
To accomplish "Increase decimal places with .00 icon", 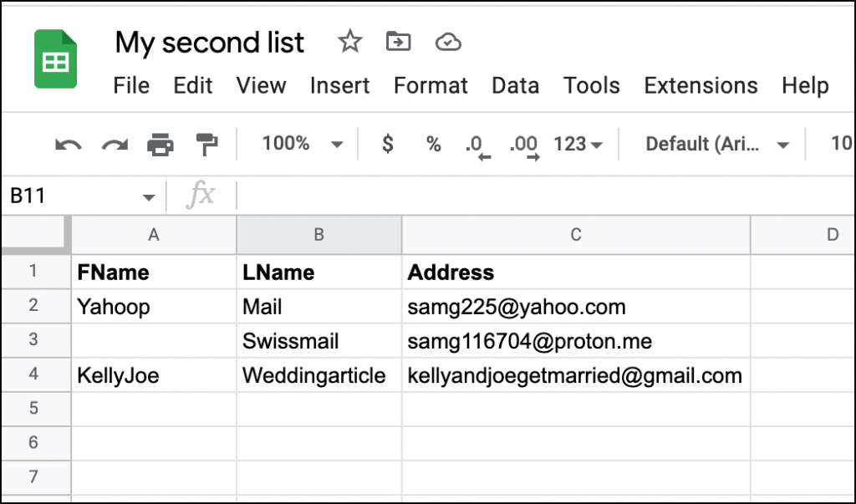I will pos(522,144).
